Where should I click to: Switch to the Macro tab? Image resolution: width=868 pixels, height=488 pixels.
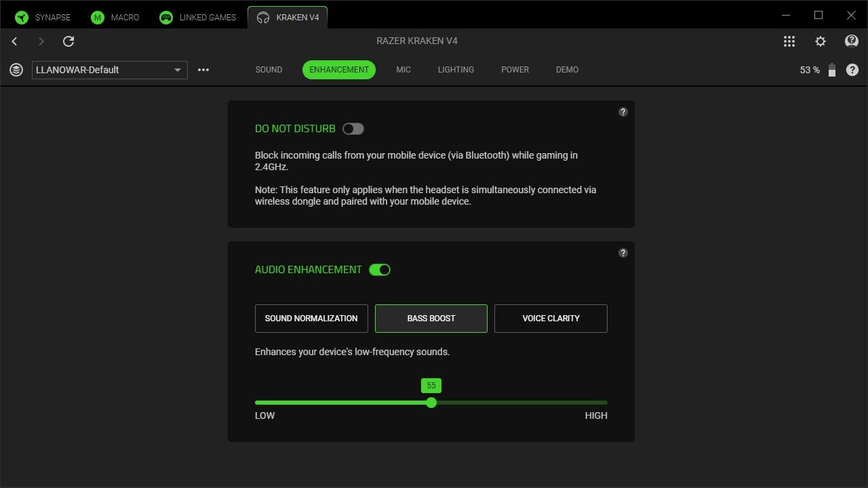coord(115,18)
